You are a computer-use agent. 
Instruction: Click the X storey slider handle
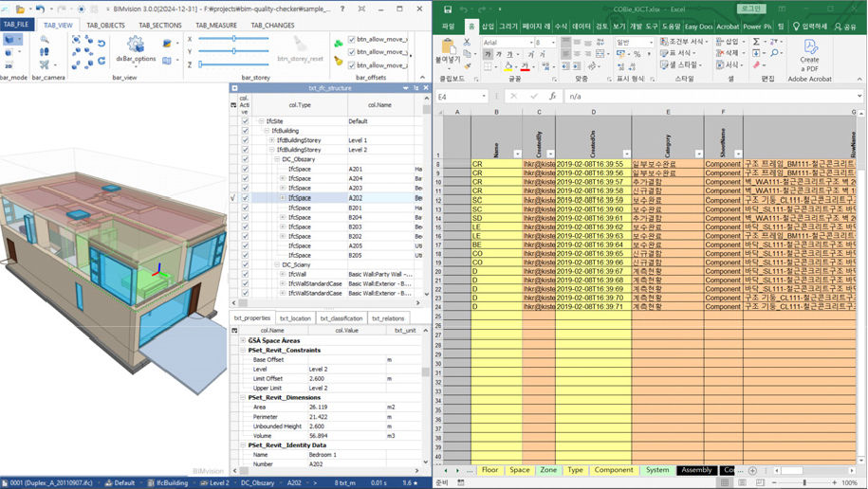click(234, 39)
